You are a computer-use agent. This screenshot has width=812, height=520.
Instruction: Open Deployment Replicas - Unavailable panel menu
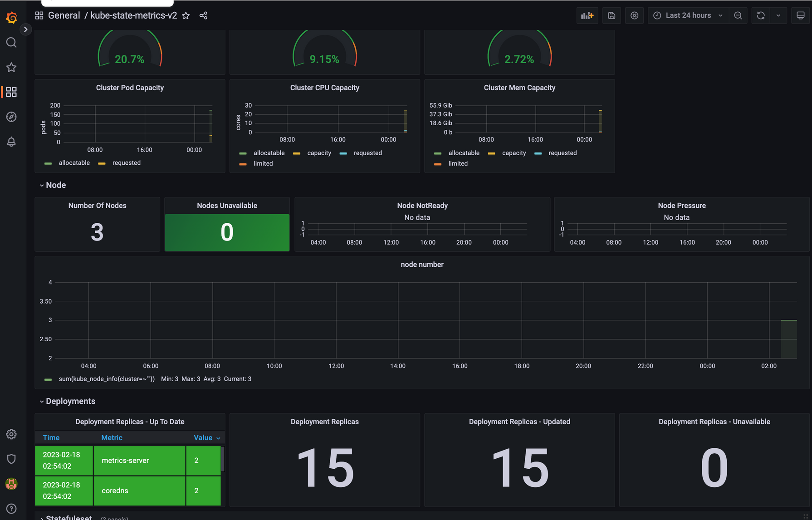714,422
